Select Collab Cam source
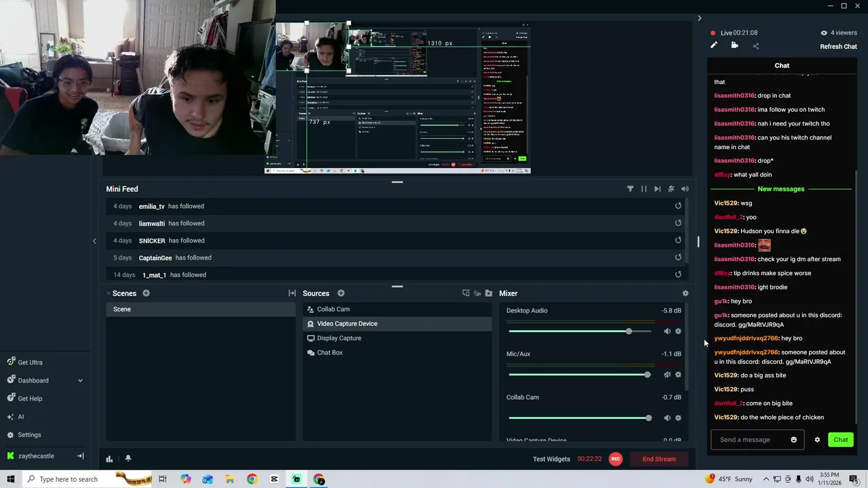 [x=397, y=309]
